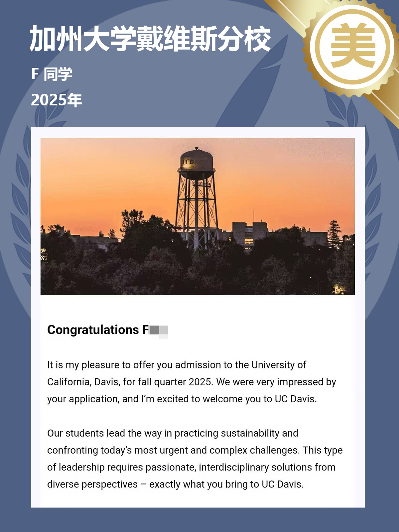Click the F 同学 label

(52, 74)
